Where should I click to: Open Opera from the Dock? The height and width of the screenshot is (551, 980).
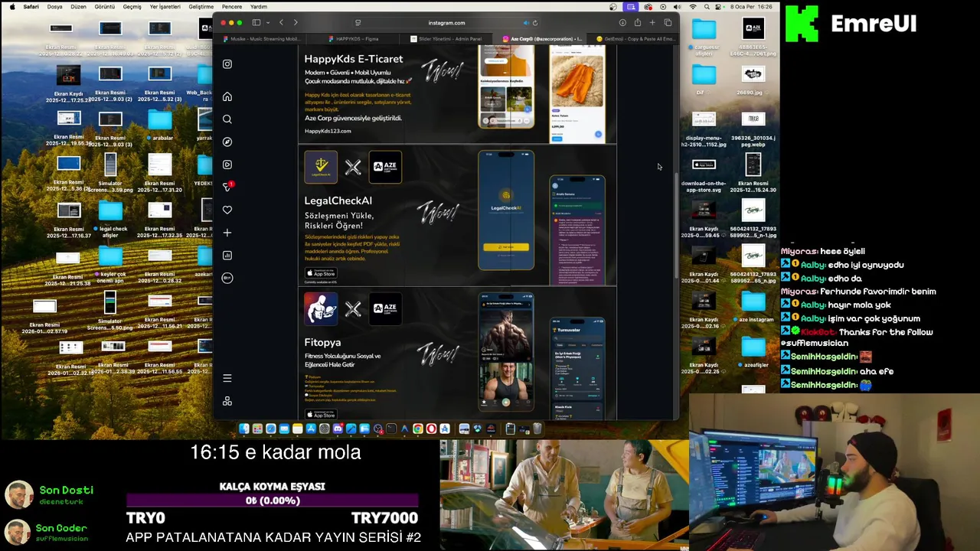(x=431, y=429)
